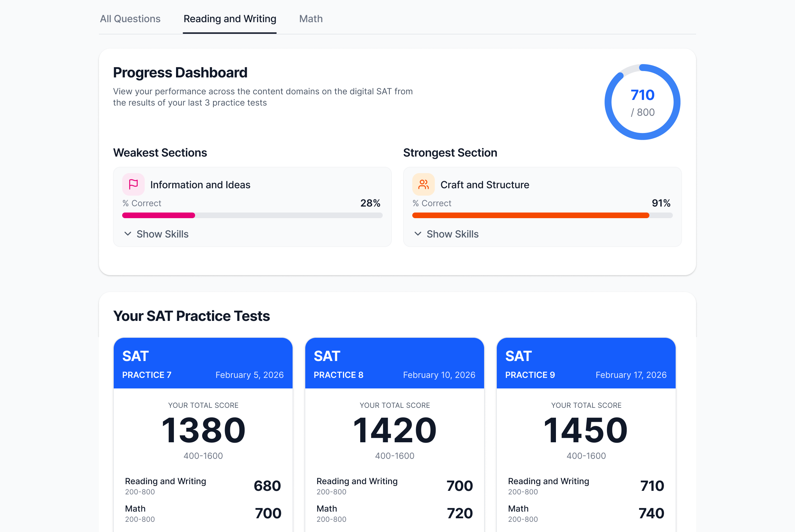
Task: Open the SAT Practice 7 card header
Action: click(x=203, y=363)
